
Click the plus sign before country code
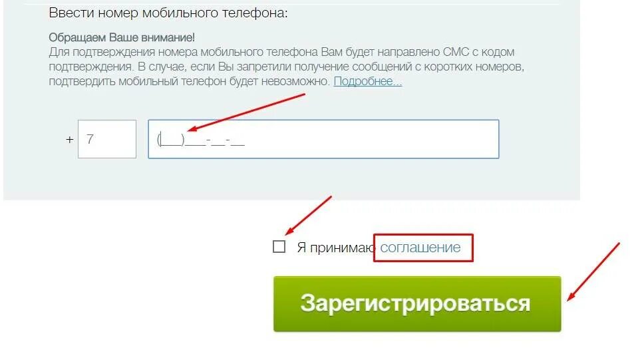69,140
